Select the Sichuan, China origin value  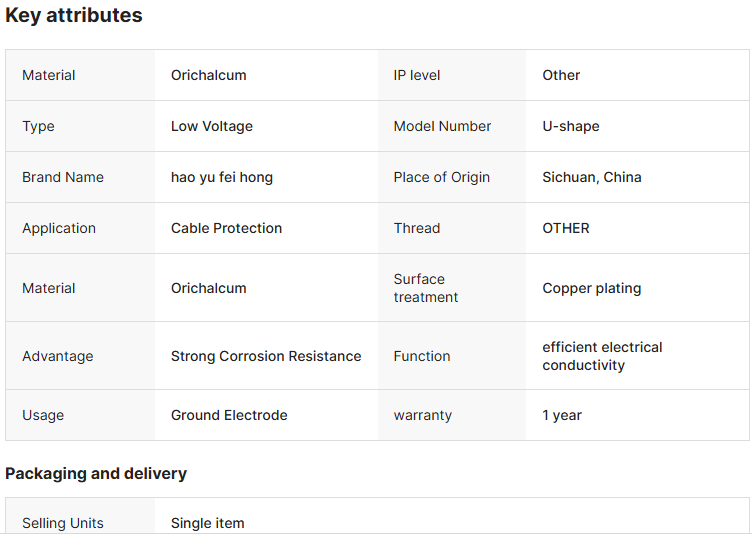click(592, 177)
